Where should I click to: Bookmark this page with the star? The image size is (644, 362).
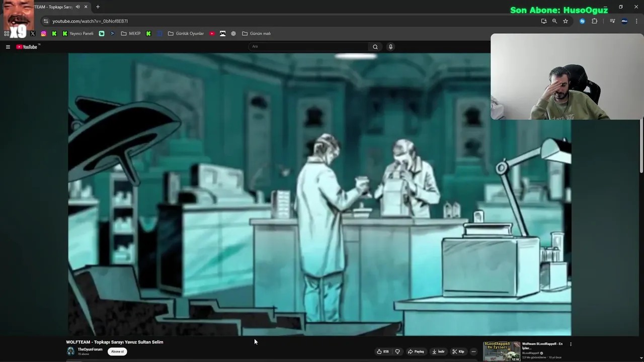566,21
